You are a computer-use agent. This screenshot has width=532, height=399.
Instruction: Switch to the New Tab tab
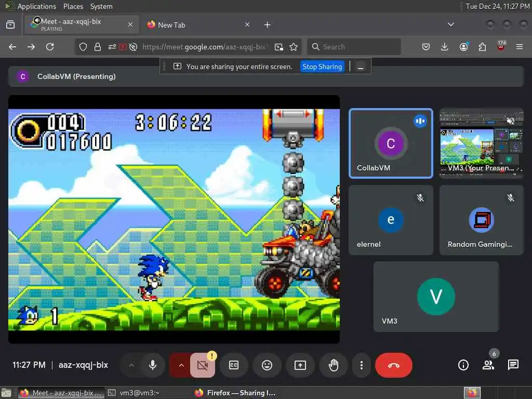click(198, 25)
